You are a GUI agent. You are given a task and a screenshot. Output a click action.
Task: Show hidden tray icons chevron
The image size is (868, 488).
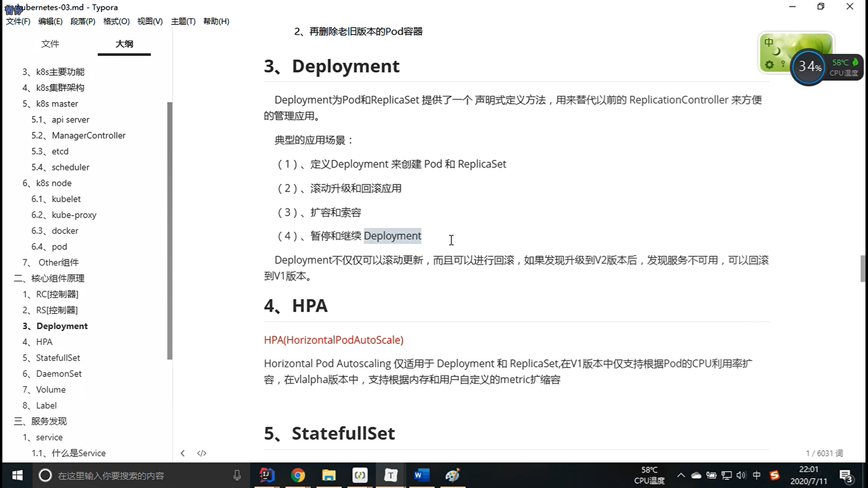(x=681, y=475)
